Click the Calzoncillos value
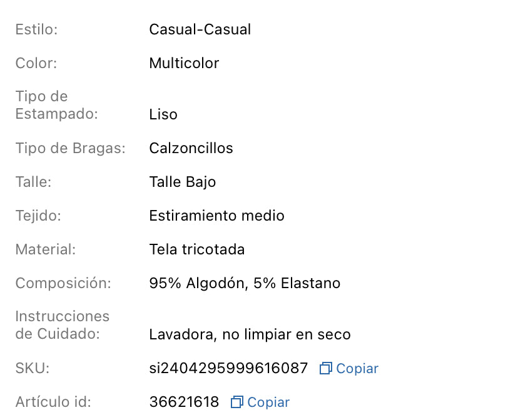Image resolution: width=518 pixels, height=420 pixels. tap(191, 148)
